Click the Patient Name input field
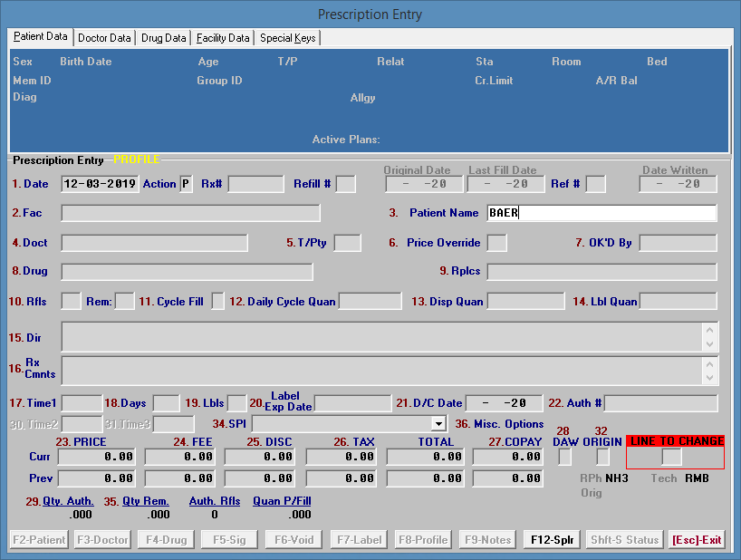 tap(601, 213)
